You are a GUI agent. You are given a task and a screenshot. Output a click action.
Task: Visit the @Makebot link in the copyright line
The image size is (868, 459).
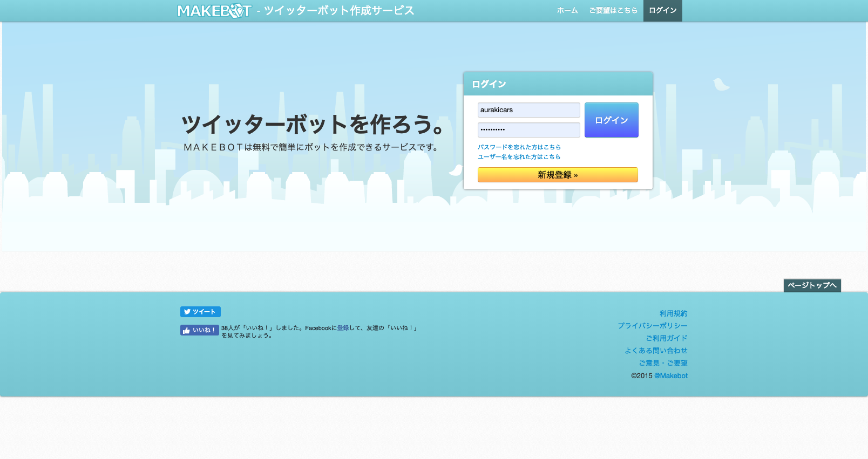pyautogui.click(x=670, y=376)
